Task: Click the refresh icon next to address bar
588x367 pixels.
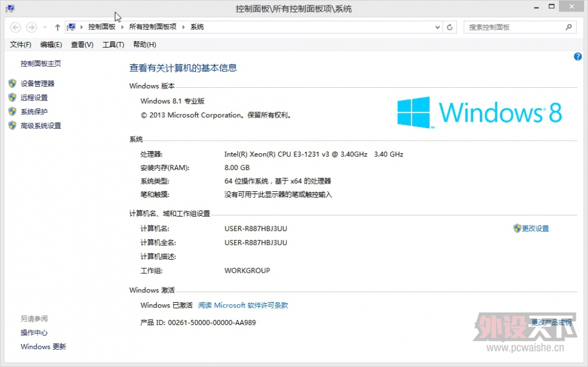Action: coord(449,26)
